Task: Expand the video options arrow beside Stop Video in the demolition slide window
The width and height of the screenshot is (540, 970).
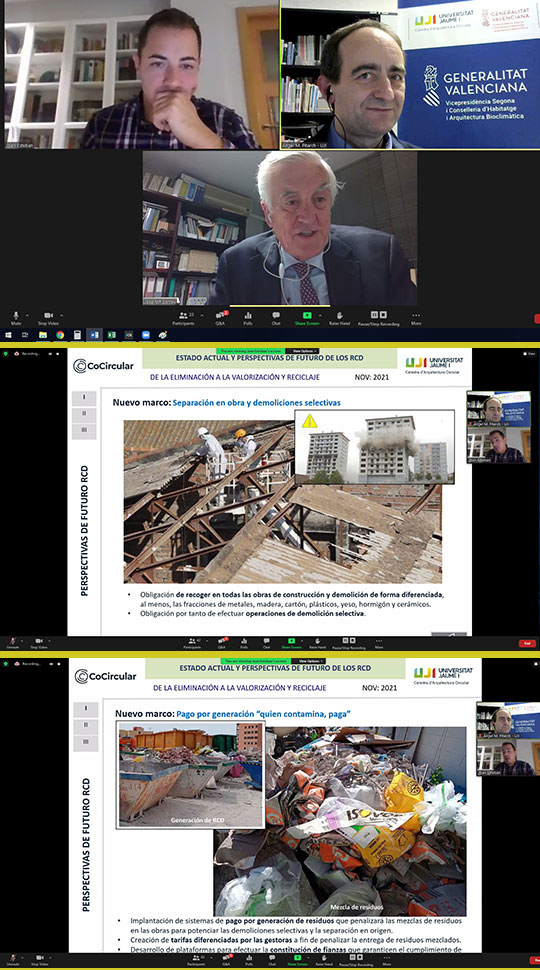Action: pos(49,641)
